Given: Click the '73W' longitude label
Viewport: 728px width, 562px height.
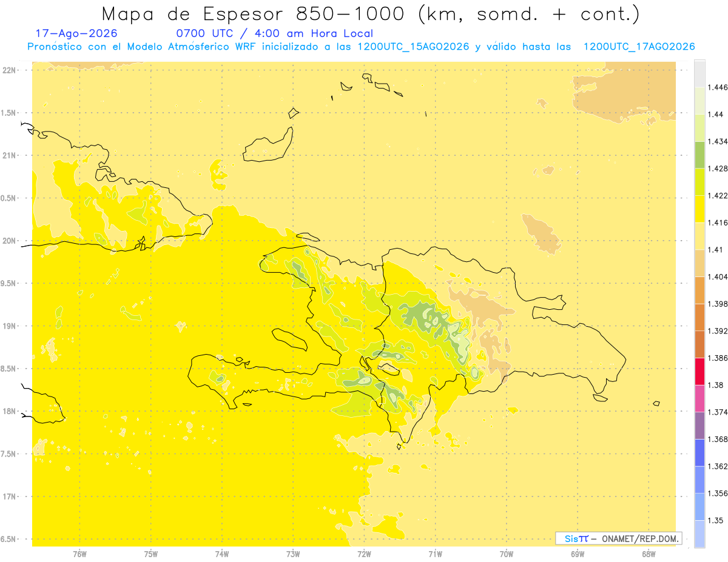Looking at the screenshot, I should click(x=293, y=554).
